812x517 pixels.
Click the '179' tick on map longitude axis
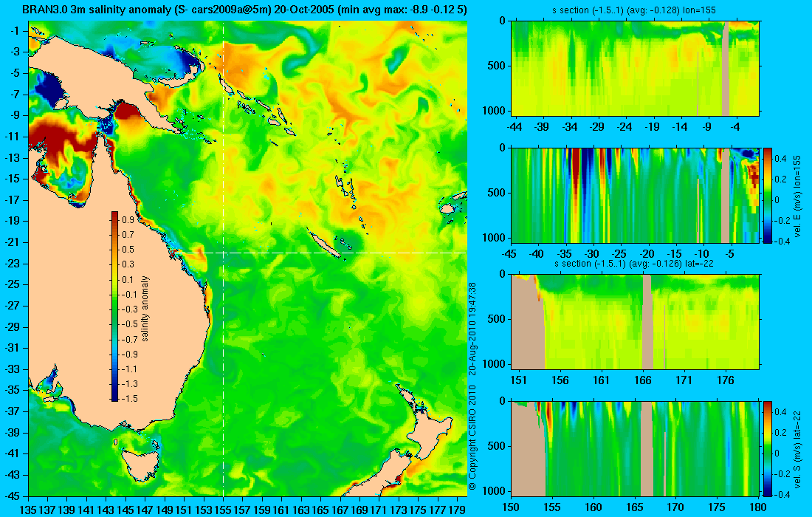pos(457,510)
